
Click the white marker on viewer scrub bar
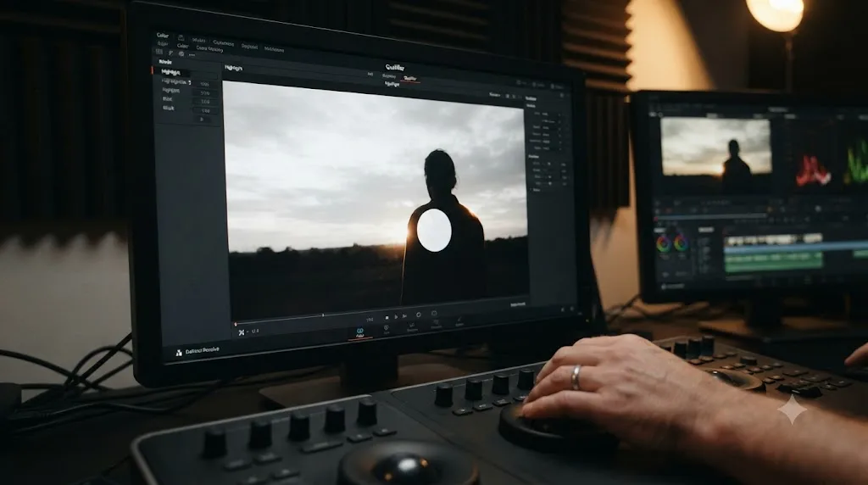click(323, 315)
